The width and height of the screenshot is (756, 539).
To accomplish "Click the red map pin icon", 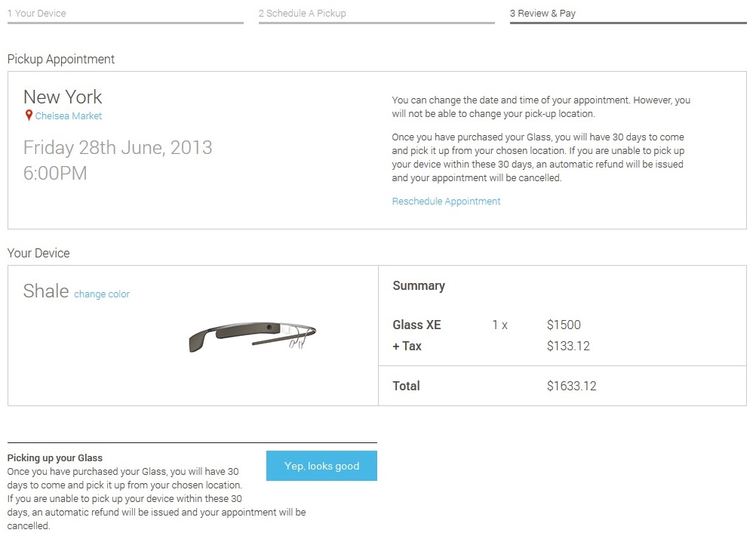I will pyautogui.click(x=29, y=115).
